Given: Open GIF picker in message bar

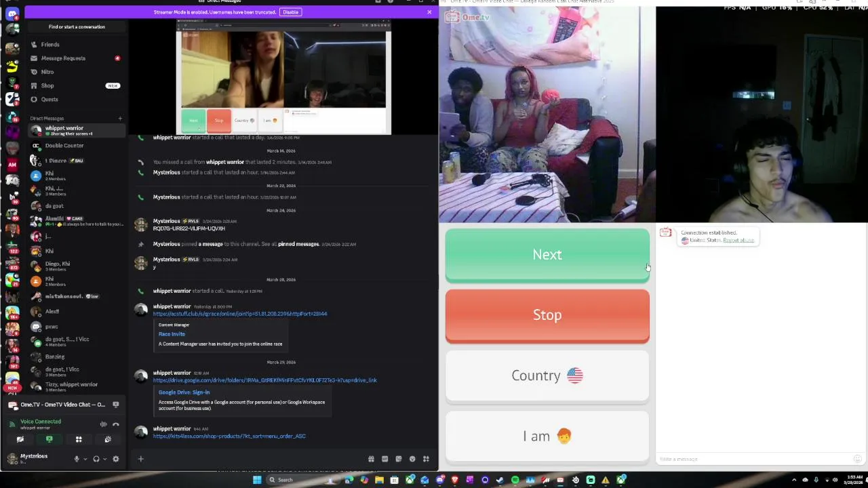Looking at the screenshot, I should click(384, 459).
